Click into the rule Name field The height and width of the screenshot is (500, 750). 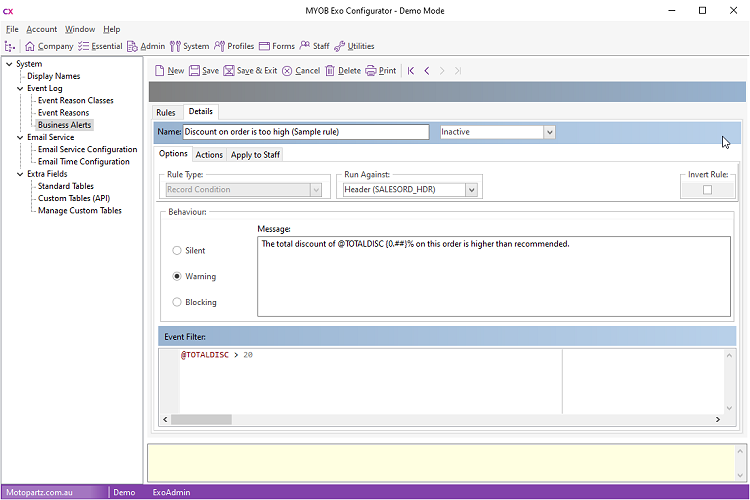point(306,132)
